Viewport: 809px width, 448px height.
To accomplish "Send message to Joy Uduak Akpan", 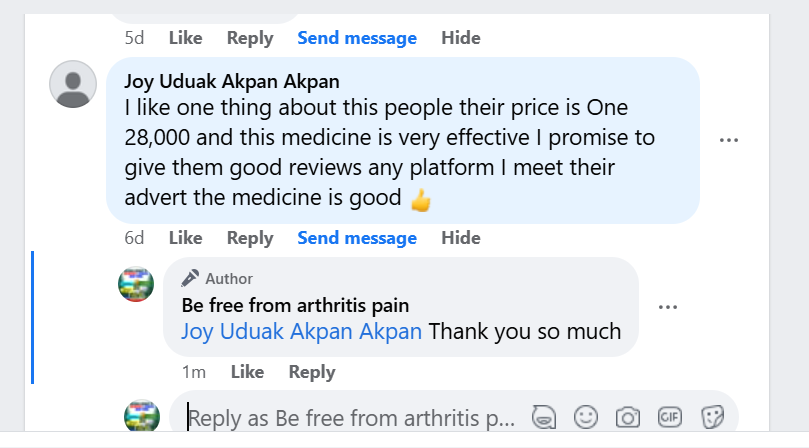I will click(357, 238).
